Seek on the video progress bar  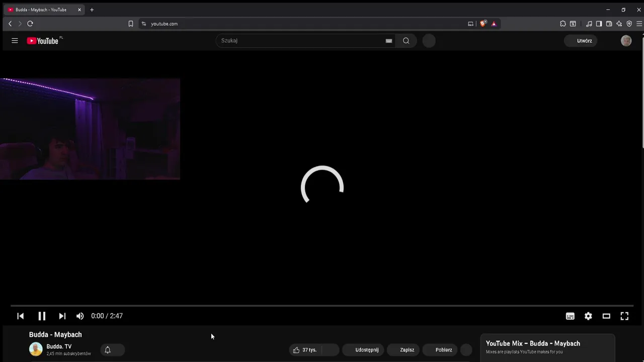(x=322, y=305)
